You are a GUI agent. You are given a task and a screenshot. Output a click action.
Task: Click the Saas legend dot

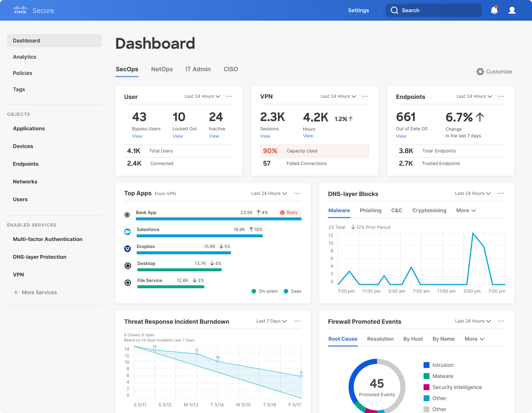286,291
